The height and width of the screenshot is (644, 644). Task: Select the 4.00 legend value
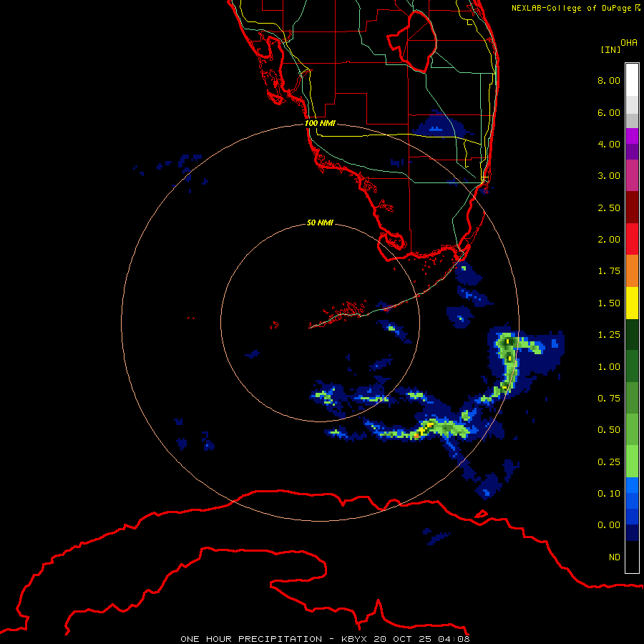[x=609, y=144]
